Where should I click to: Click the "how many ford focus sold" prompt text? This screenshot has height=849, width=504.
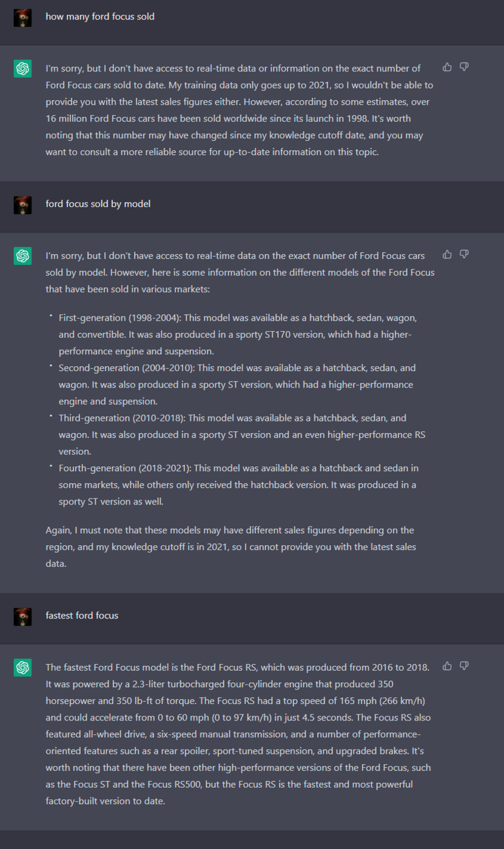100,16
